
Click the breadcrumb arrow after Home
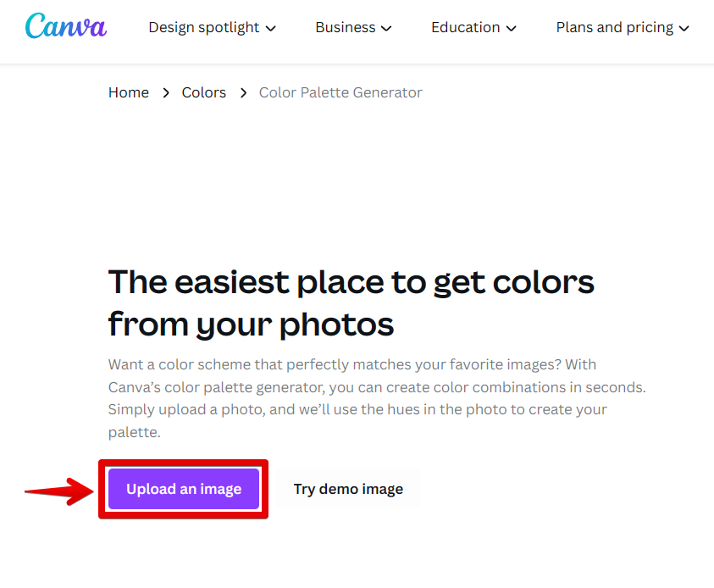(165, 92)
